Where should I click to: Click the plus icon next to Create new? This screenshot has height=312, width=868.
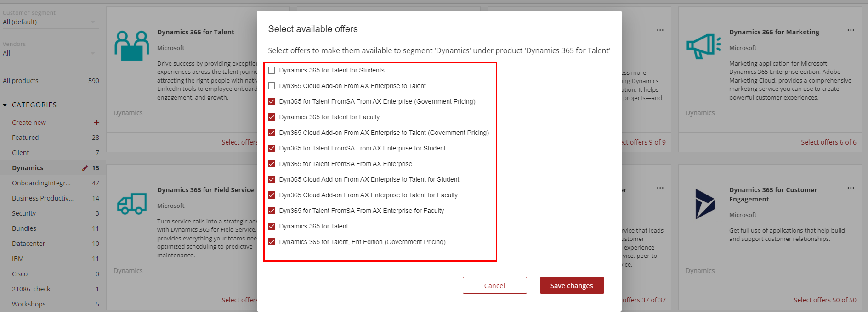(x=96, y=123)
